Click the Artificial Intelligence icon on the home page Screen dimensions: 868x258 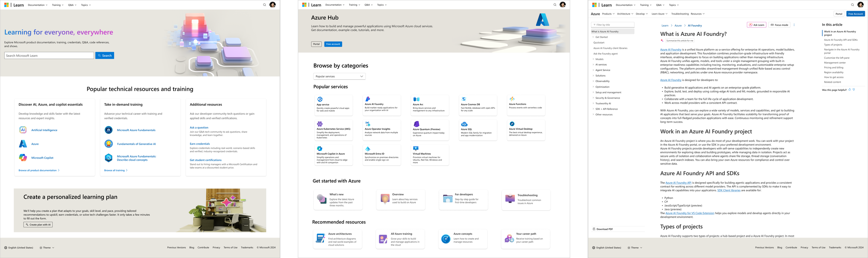23,130
